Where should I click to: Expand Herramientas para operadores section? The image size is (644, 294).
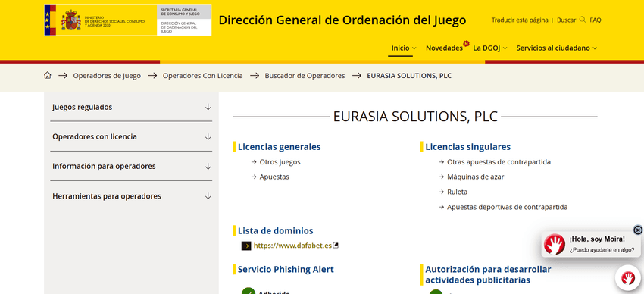[131, 195]
